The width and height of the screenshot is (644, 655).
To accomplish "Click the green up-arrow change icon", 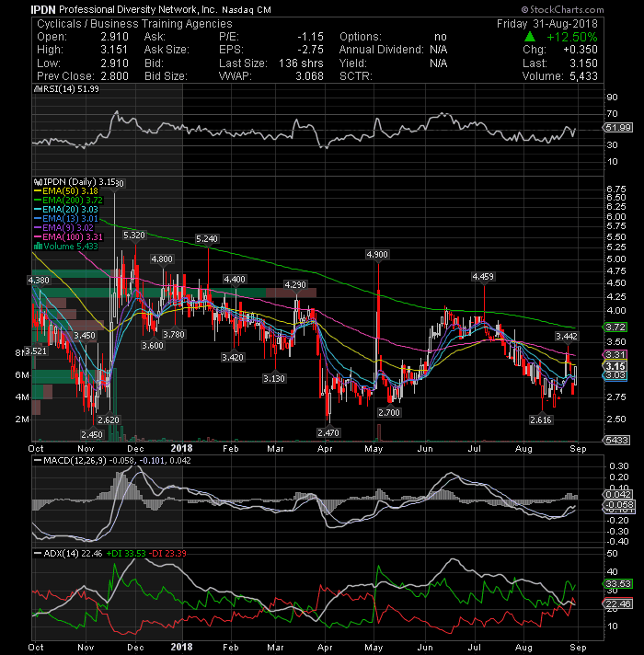I will pos(530,37).
